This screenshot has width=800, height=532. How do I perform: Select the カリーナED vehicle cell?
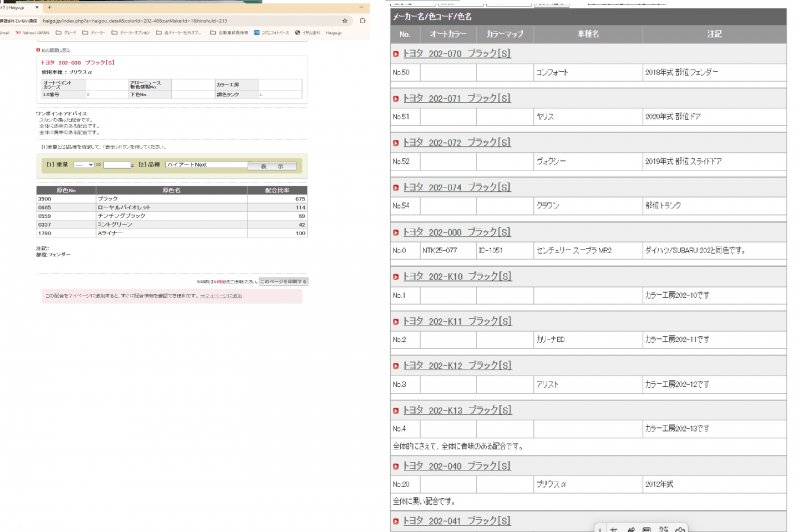click(588, 340)
